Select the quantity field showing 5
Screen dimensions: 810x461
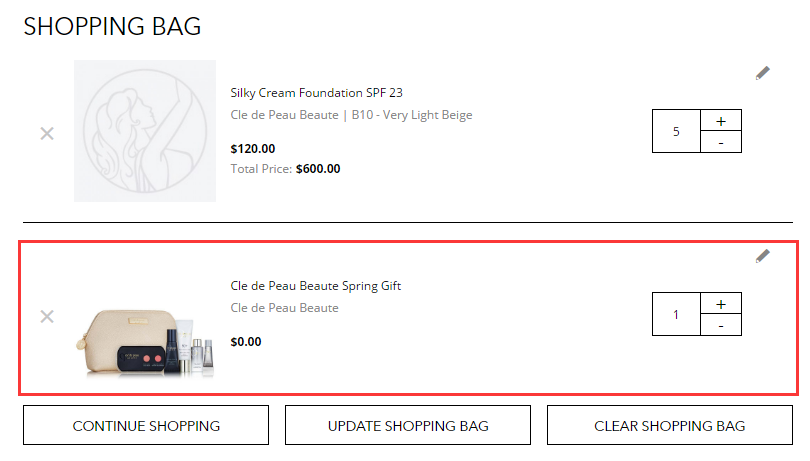coord(676,131)
